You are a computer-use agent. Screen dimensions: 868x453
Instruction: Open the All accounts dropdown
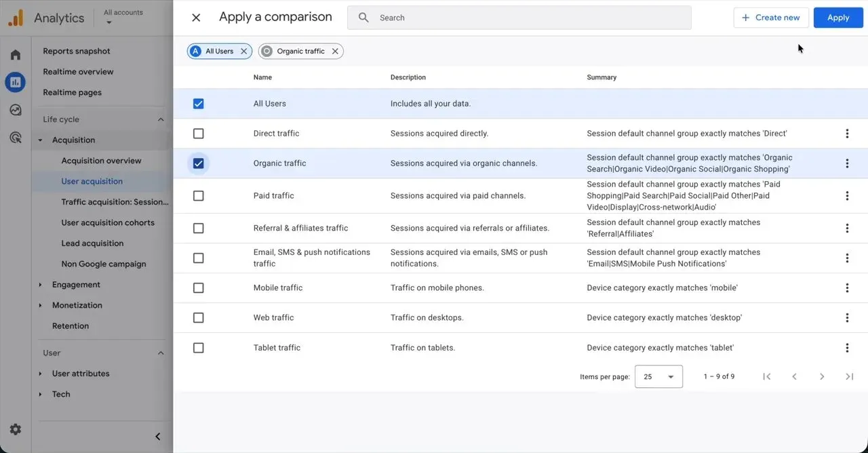(x=123, y=17)
